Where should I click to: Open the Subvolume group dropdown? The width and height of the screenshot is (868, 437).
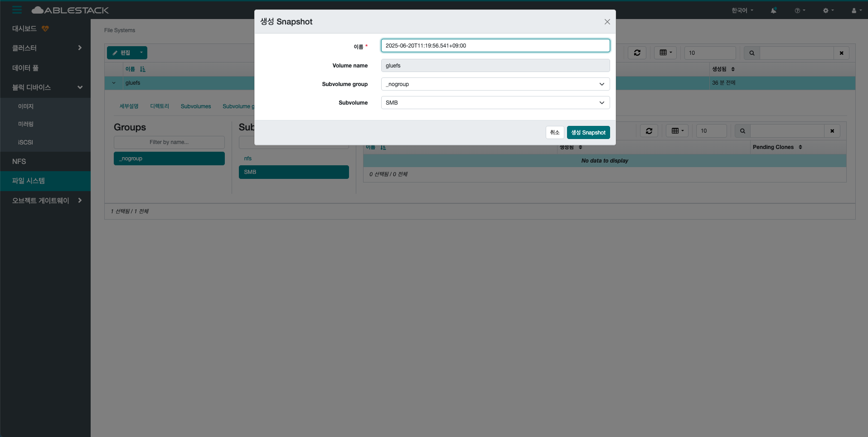pos(495,84)
